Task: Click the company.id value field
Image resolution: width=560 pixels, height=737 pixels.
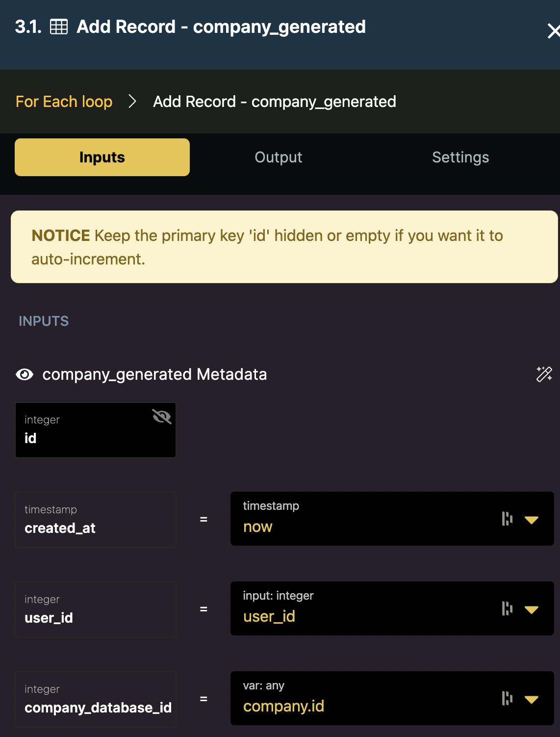Action: pyautogui.click(x=392, y=698)
